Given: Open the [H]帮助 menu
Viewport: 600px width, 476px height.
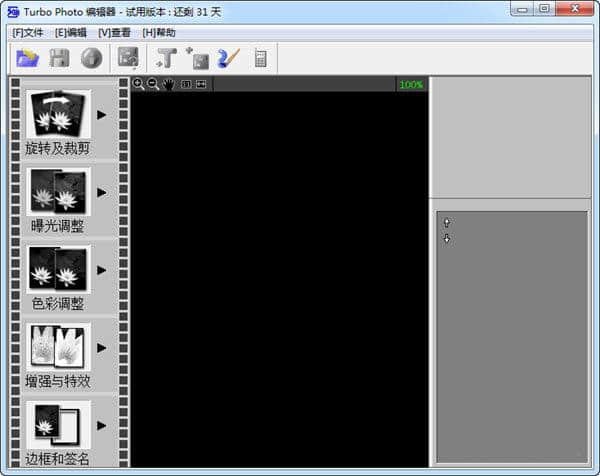Looking at the screenshot, I should click(159, 33).
